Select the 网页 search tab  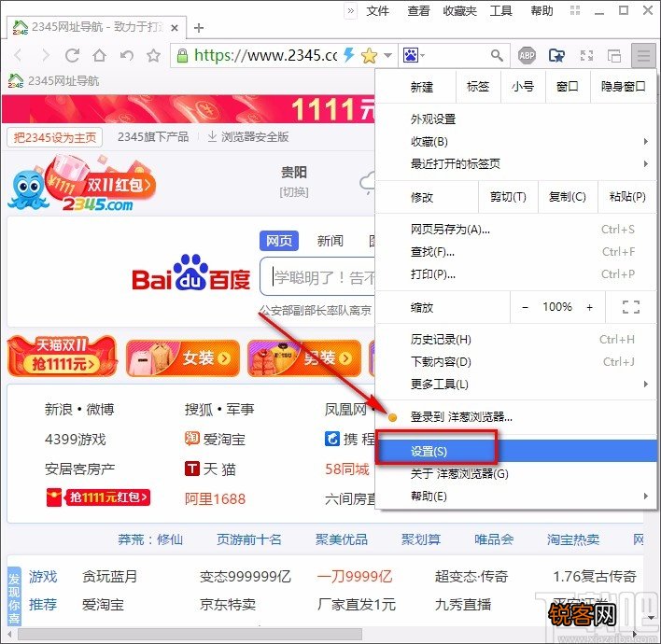(278, 241)
